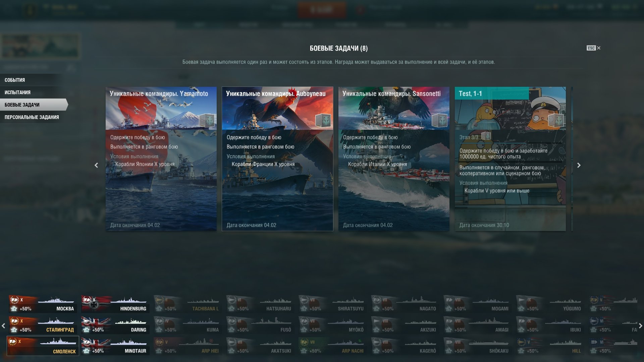Click the star bonus icon on Fusō
The height and width of the screenshot is (362, 644).
[x=231, y=330]
